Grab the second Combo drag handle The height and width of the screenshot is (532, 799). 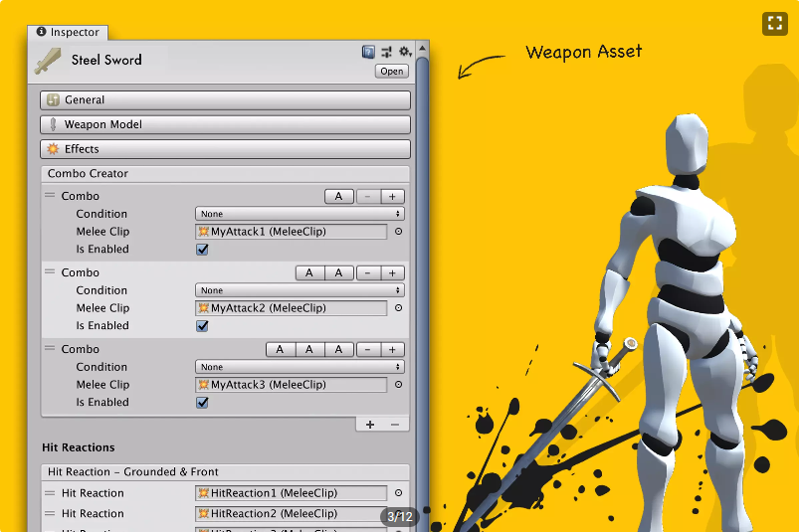(x=50, y=271)
